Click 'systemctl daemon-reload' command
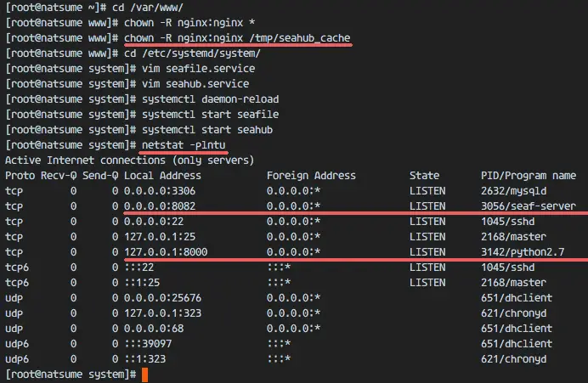 pyautogui.click(x=210, y=99)
